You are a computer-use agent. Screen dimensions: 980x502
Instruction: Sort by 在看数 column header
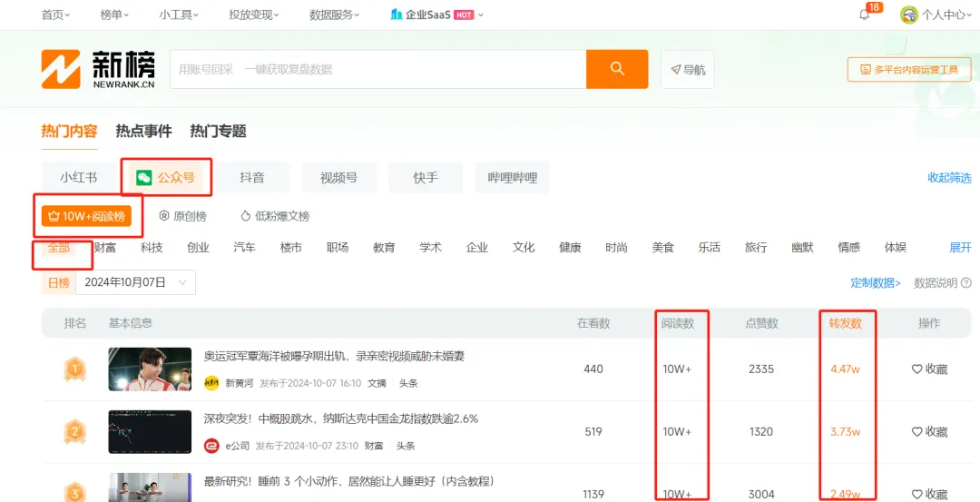click(593, 323)
